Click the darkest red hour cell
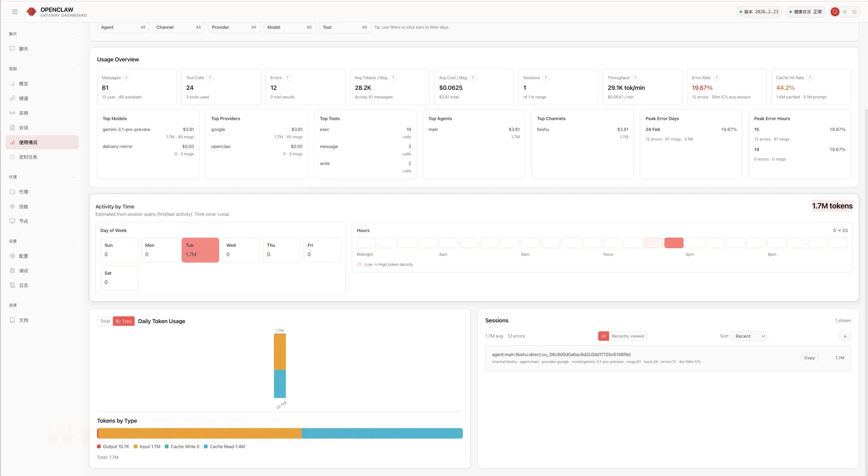The width and height of the screenshot is (868, 476). (x=674, y=243)
